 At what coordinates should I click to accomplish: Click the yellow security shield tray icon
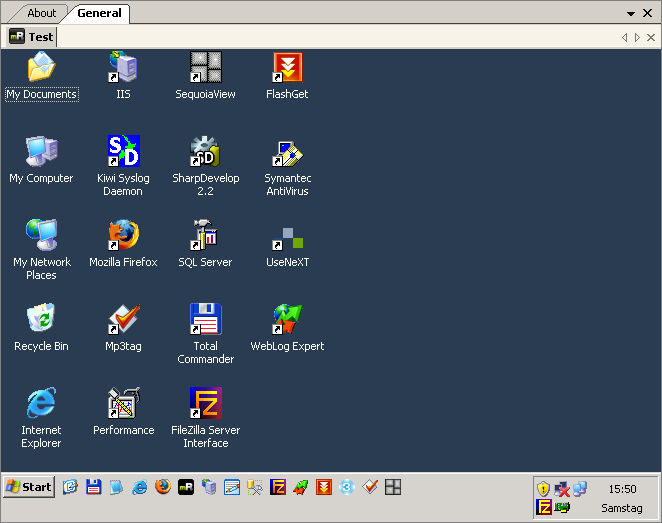[543, 489]
